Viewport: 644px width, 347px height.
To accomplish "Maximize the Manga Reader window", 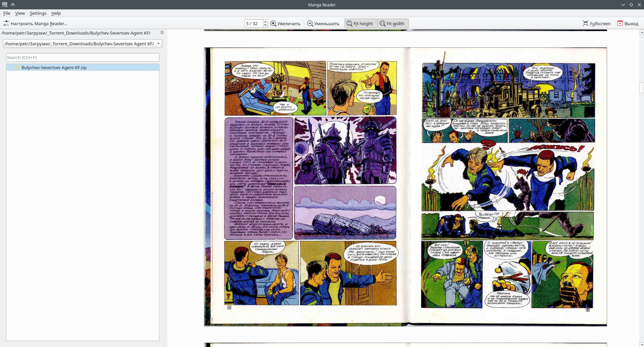I will (631, 5).
